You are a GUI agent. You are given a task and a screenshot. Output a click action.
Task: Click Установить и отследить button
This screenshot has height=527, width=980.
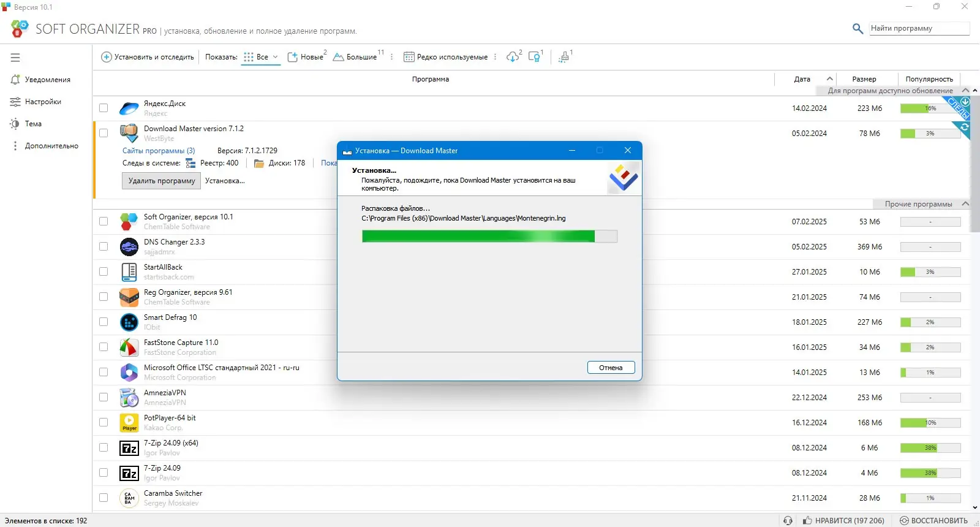pos(148,57)
